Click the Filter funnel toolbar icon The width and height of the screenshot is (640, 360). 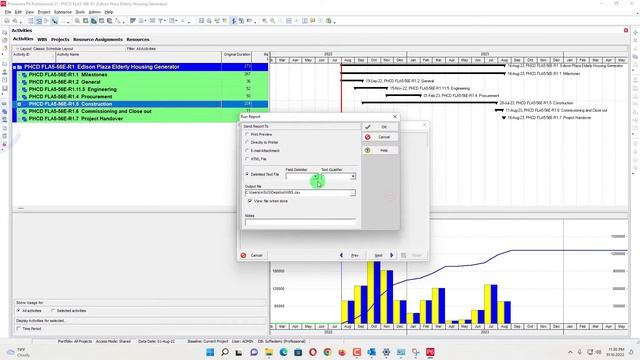click(160, 21)
